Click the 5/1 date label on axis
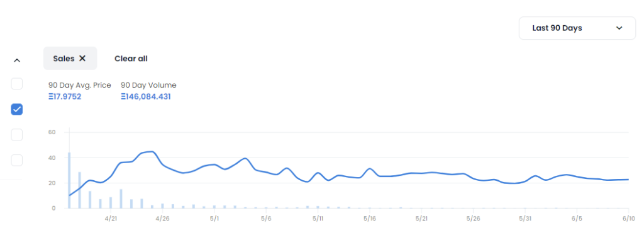The width and height of the screenshot is (644, 247). tap(214, 217)
